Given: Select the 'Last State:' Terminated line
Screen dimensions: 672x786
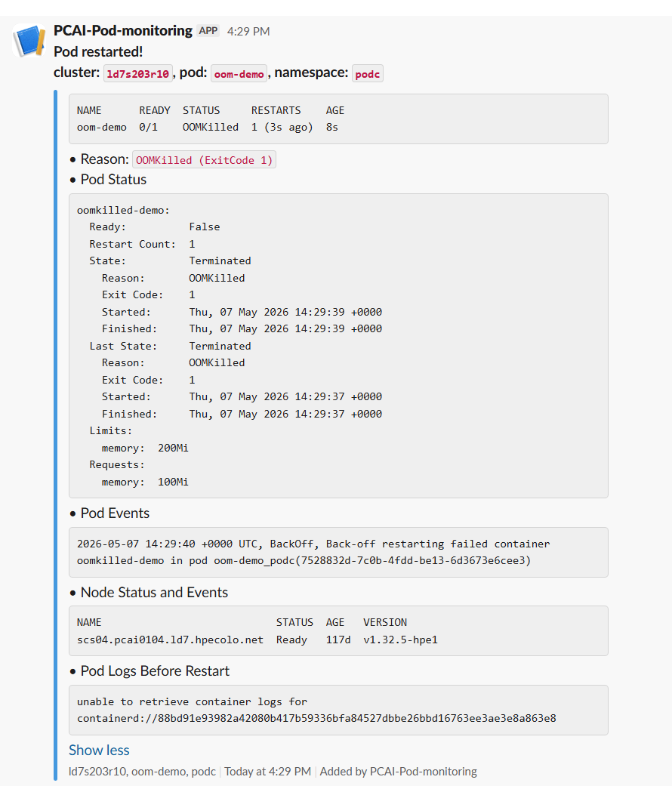Looking at the screenshot, I should (x=171, y=346).
